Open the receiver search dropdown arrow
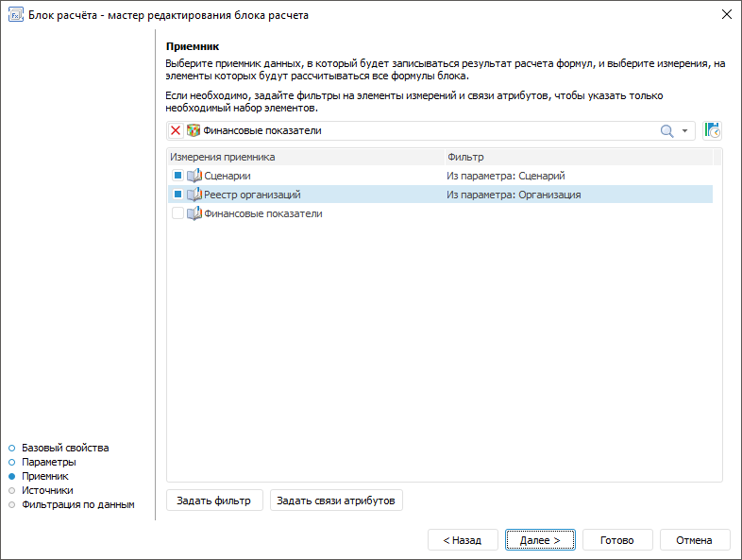The width and height of the screenshot is (742, 560). 685,131
